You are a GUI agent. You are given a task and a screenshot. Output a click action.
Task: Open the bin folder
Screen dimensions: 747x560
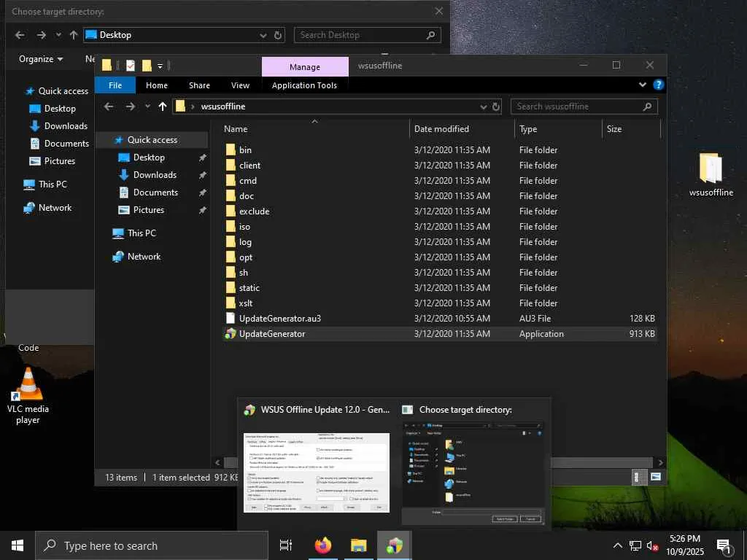[245, 150]
